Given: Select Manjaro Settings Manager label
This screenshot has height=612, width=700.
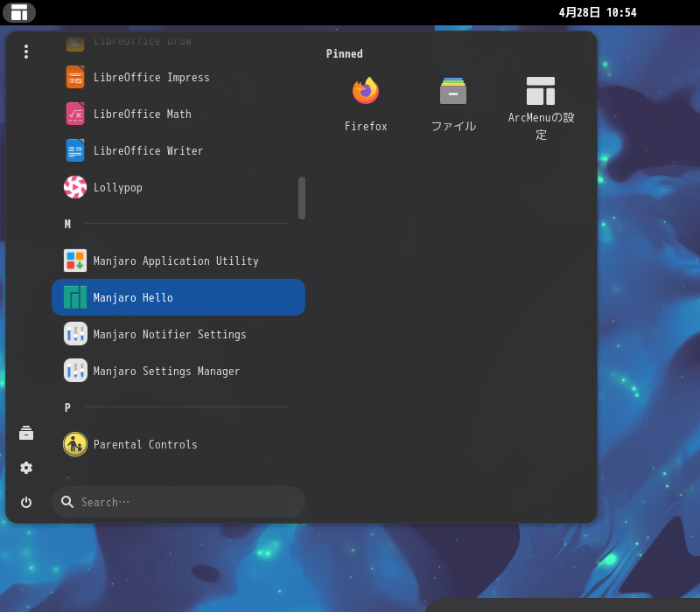Looking at the screenshot, I should 166,371.
